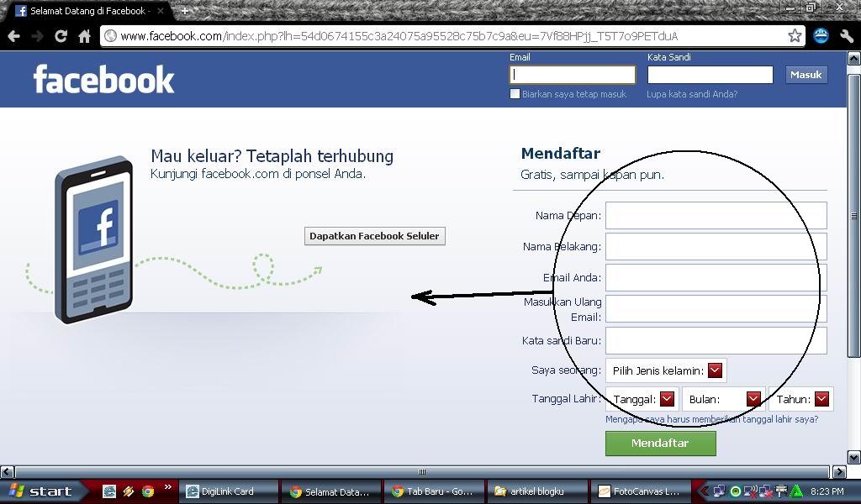Expand the 'Bulan' dropdown
Screen dimensions: 861x504
pos(753,399)
